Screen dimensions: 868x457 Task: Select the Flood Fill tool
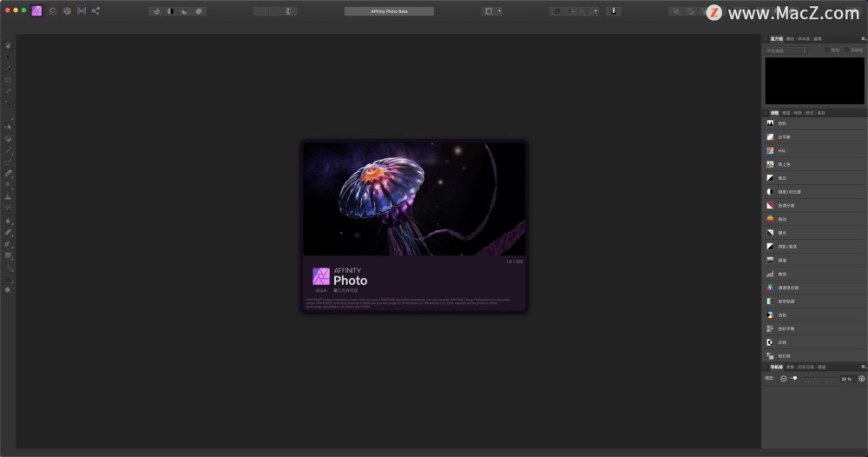[x=8, y=126]
